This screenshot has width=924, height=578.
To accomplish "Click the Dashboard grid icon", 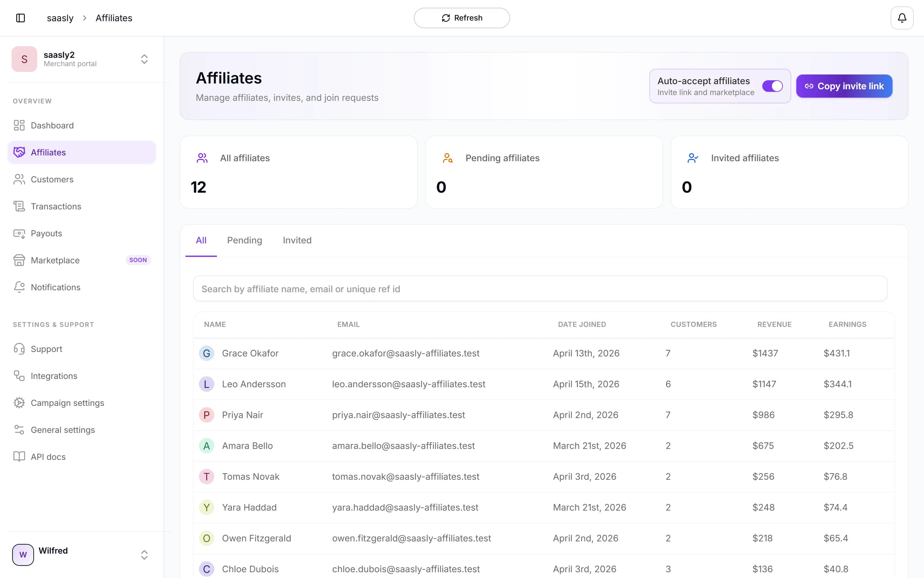I will (19, 125).
